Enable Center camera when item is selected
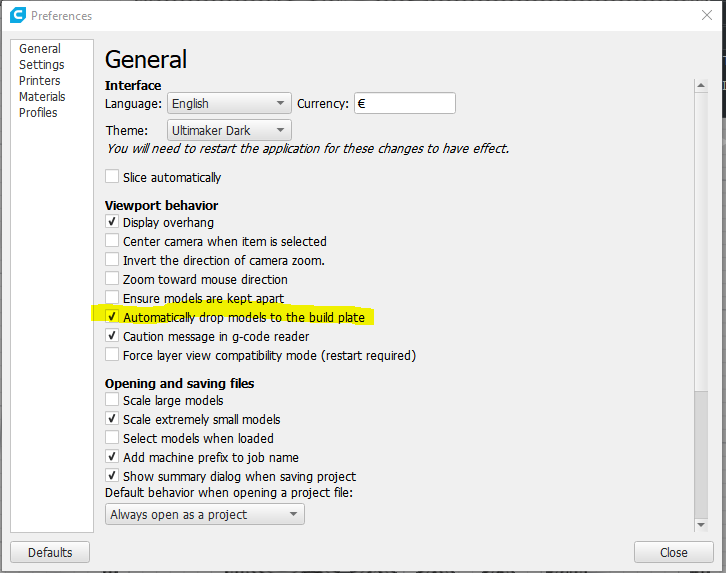This screenshot has width=726, height=573. (112, 240)
